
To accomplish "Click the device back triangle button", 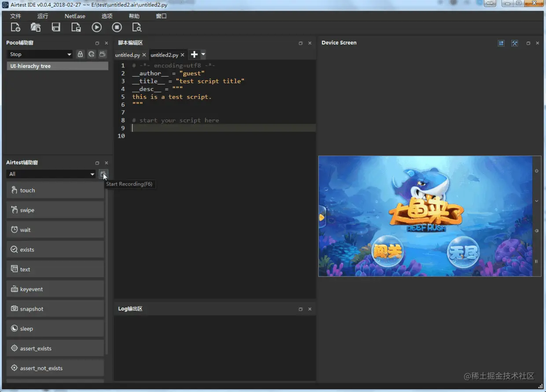I will point(536,231).
